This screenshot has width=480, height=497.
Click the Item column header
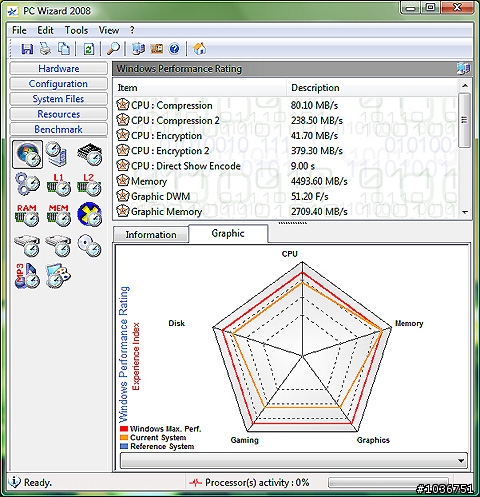pyautogui.click(x=200, y=88)
